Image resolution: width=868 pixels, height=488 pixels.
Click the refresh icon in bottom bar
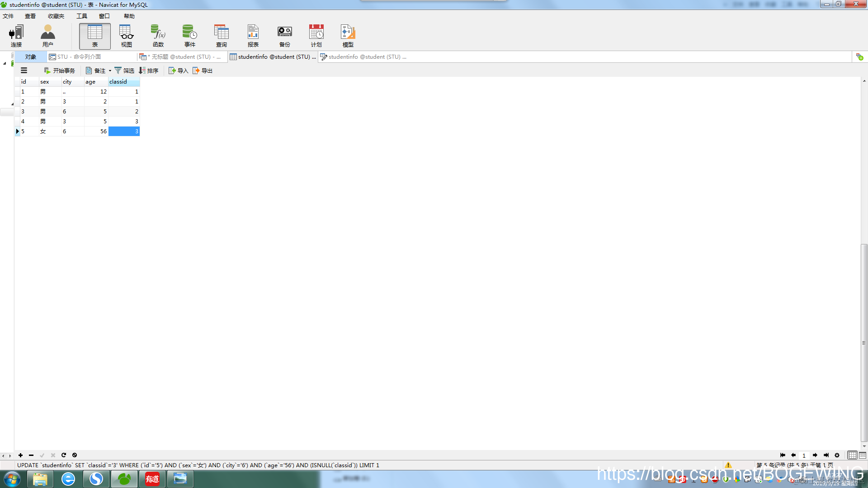pos(64,455)
